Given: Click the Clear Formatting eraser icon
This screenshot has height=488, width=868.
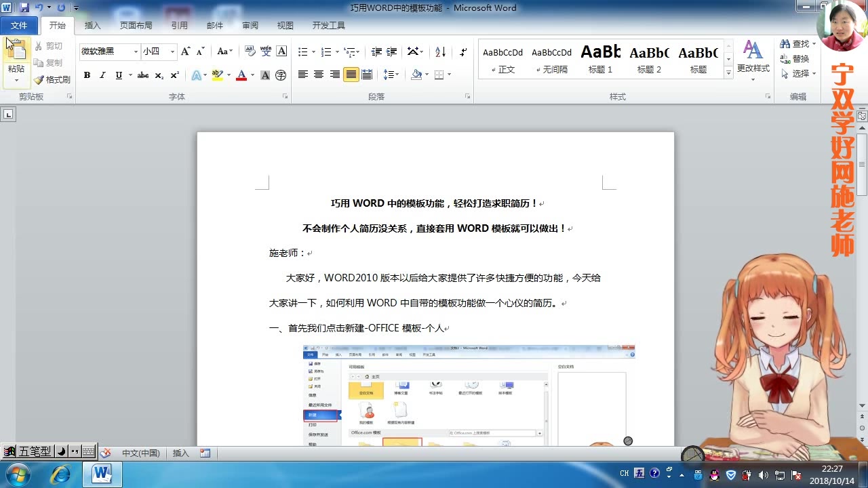Looking at the screenshot, I should (x=250, y=52).
